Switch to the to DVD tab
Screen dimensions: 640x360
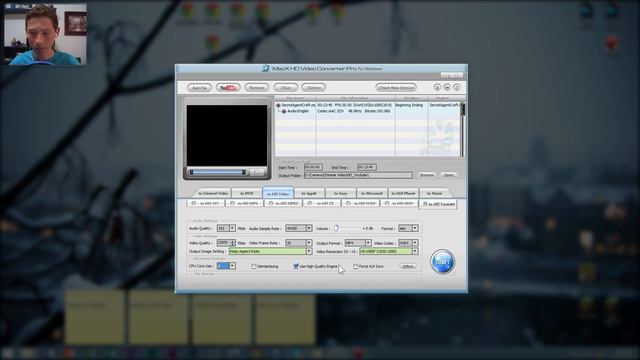pyautogui.click(x=247, y=193)
